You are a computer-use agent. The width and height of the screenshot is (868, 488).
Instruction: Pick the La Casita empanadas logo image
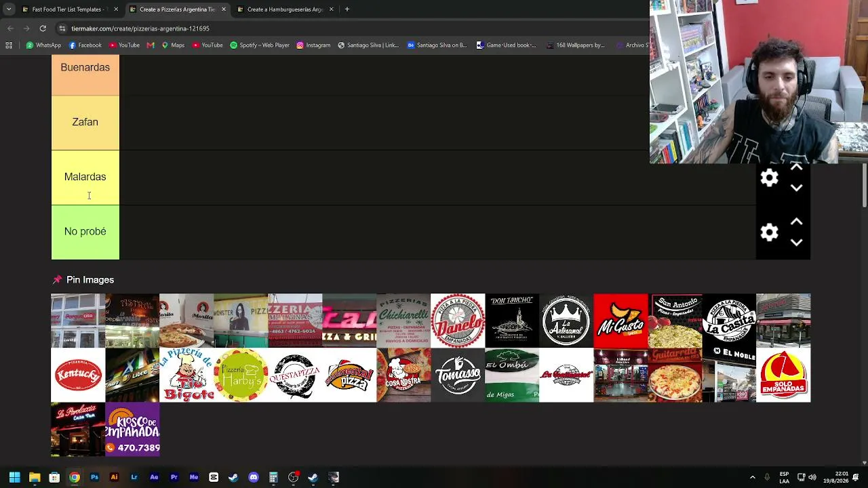729,321
